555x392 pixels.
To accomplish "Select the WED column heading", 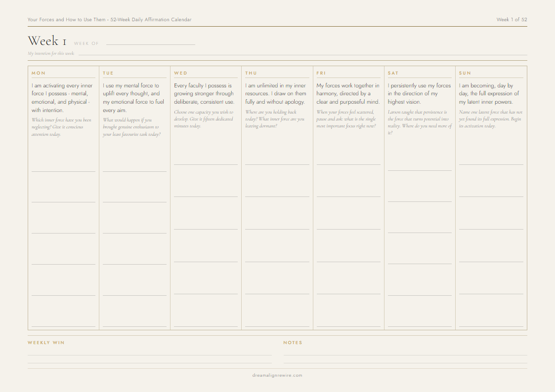I will [x=180, y=73].
